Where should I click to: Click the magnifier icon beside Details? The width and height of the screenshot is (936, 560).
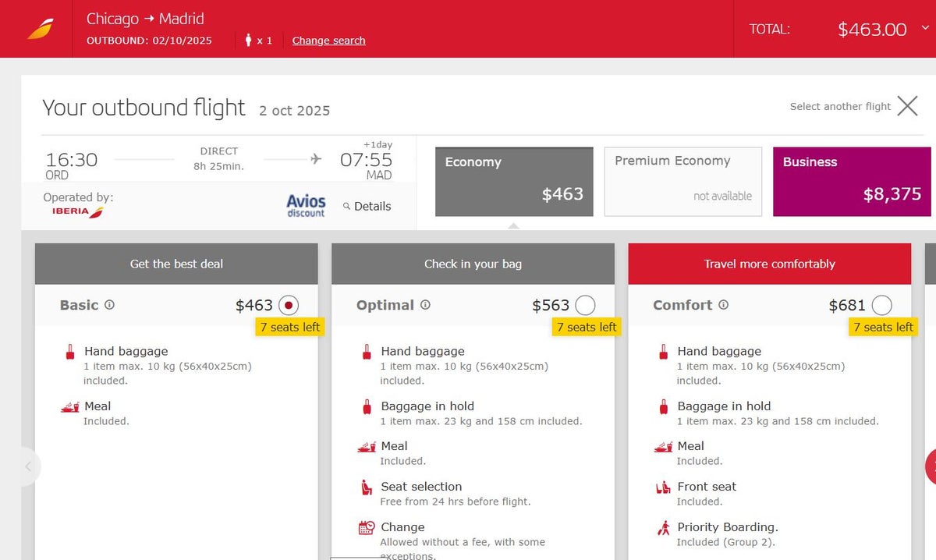pyautogui.click(x=347, y=207)
